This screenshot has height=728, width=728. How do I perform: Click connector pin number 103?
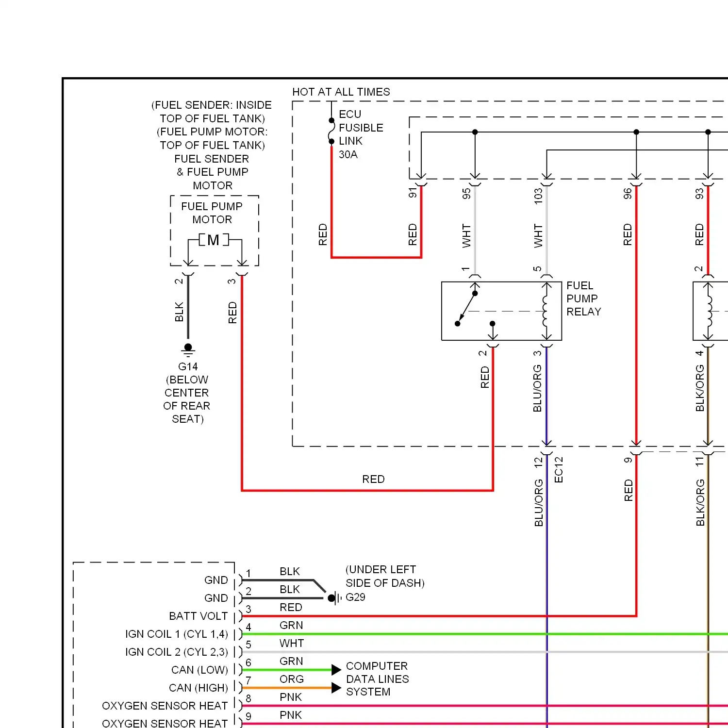tap(538, 196)
